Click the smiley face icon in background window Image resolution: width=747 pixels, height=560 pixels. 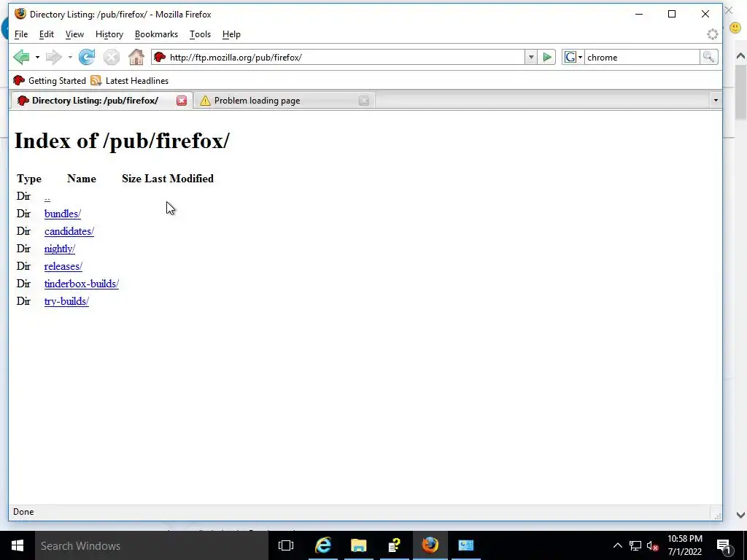pyautogui.click(x=735, y=28)
